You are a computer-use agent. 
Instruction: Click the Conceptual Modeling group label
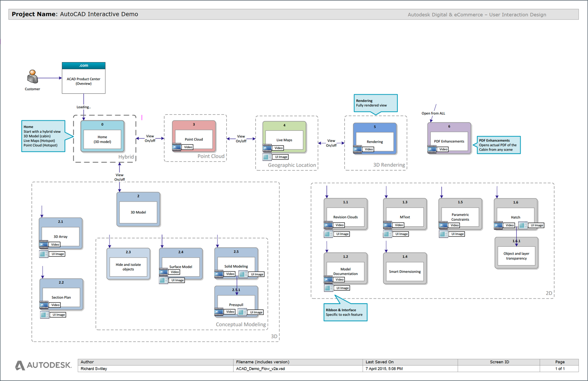[241, 325]
